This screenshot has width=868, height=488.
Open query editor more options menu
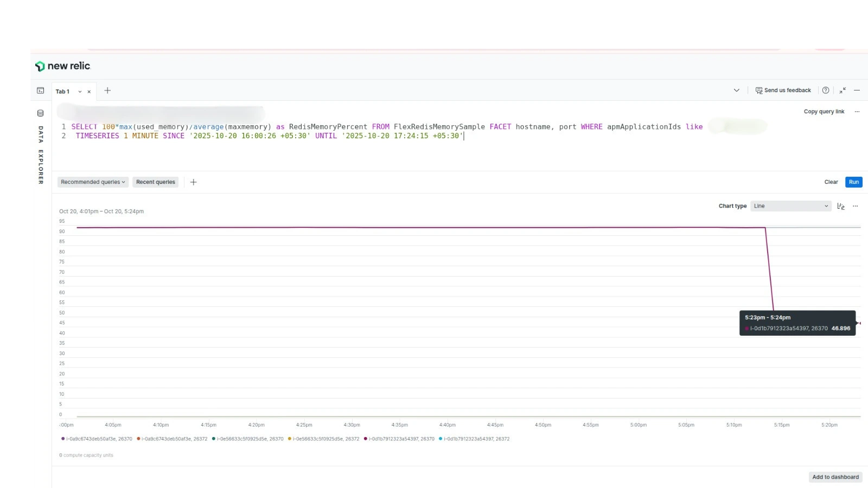pyautogui.click(x=857, y=112)
